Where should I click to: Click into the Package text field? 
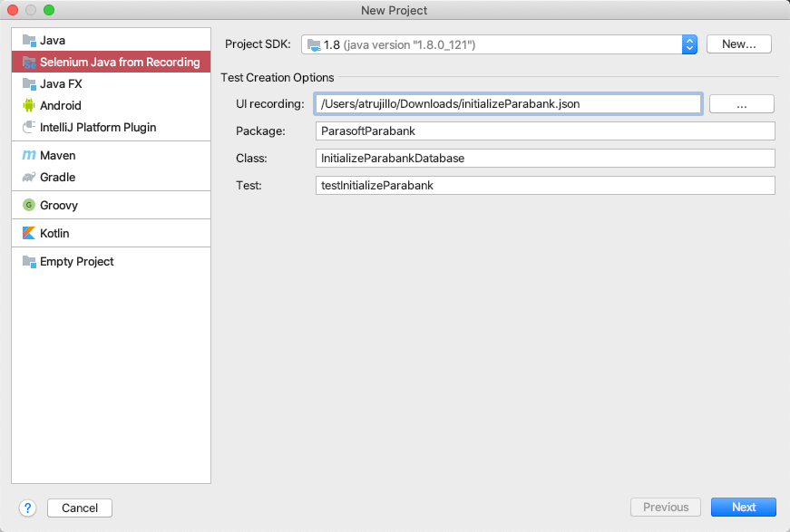545,131
